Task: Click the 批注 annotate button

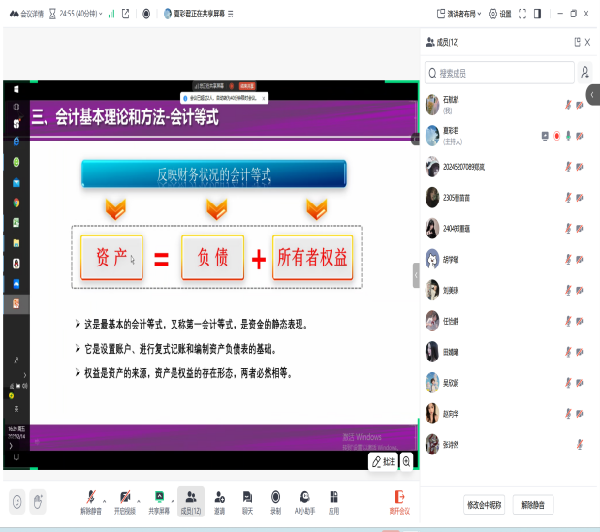Action: pyautogui.click(x=384, y=461)
